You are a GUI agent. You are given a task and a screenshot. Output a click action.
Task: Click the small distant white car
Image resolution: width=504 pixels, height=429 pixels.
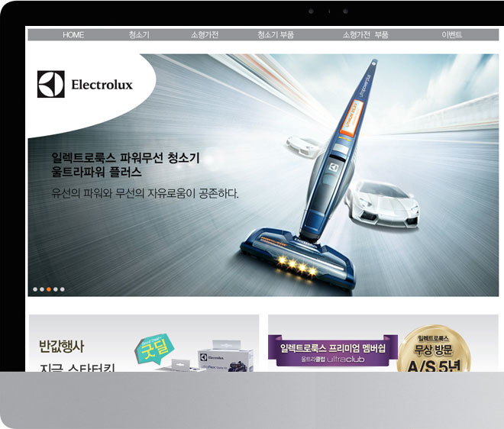coord(303,147)
